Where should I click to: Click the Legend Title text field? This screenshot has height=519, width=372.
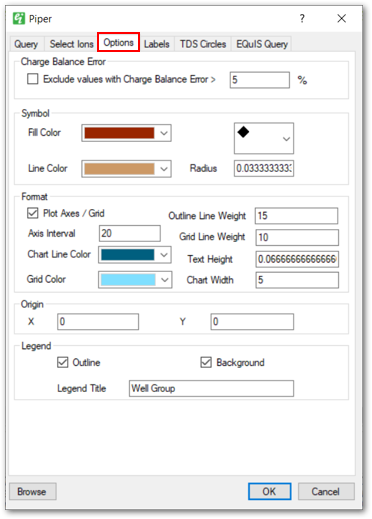click(211, 388)
